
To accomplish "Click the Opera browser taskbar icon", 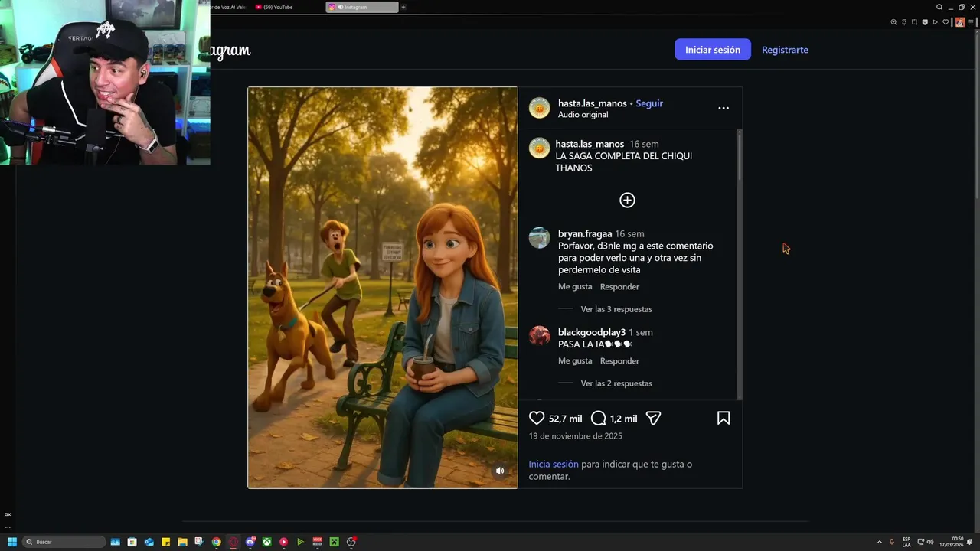I will [x=234, y=542].
